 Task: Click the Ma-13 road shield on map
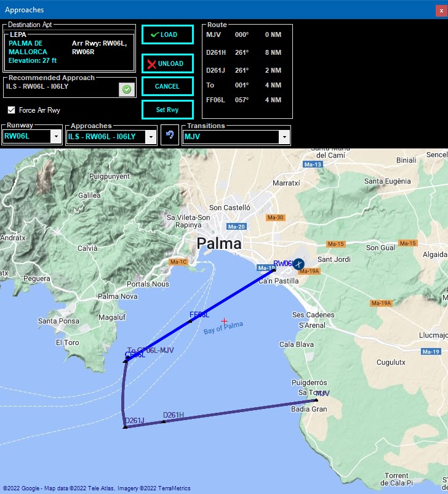pyautogui.click(x=313, y=164)
